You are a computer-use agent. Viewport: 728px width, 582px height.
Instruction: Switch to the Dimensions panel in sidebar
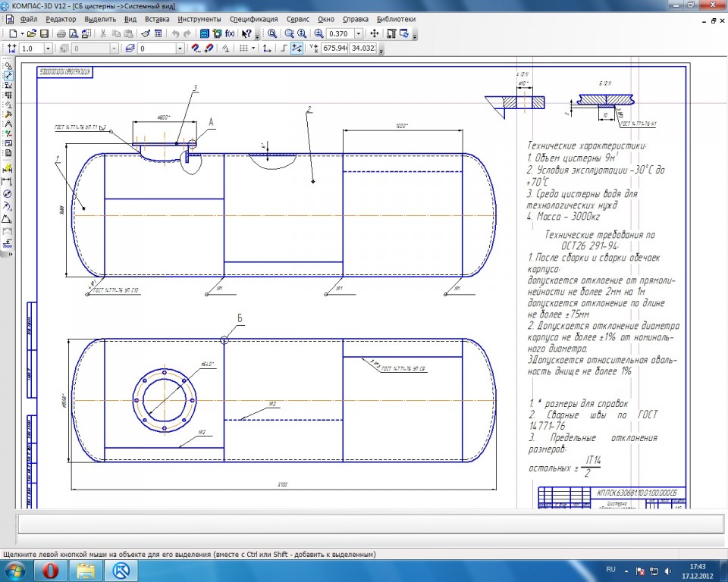tap(8, 75)
